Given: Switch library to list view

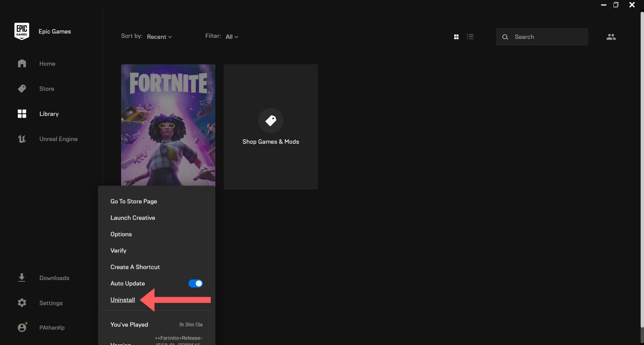Looking at the screenshot, I should click(x=470, y=37).
